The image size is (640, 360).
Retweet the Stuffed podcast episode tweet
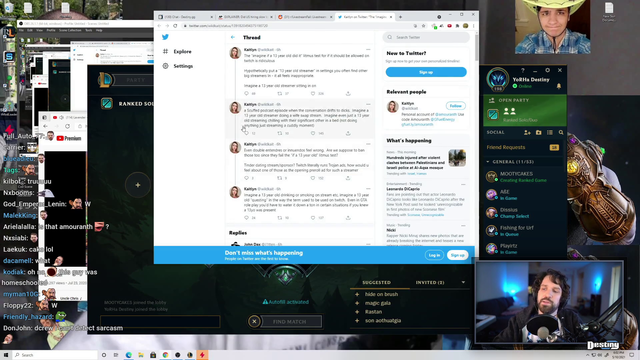[280, 133]
